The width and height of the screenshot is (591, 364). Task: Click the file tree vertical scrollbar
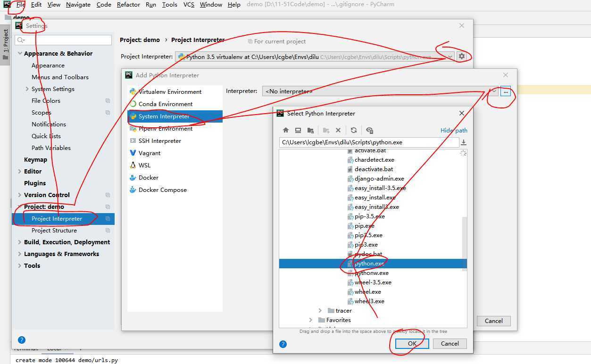(x=465, y=243)
